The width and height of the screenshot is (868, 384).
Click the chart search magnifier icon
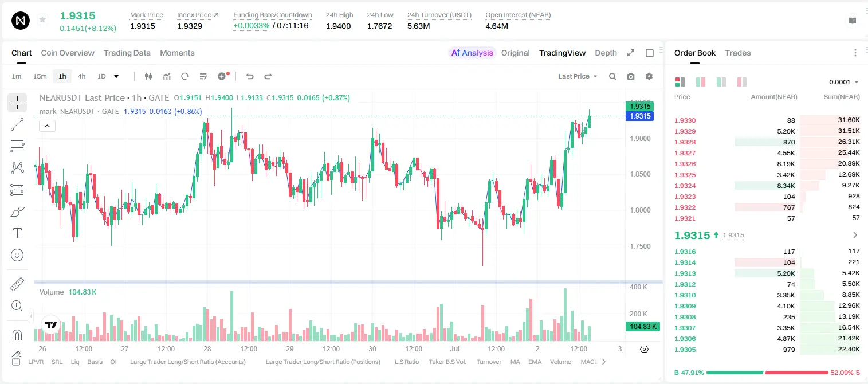tap(612, 76)
